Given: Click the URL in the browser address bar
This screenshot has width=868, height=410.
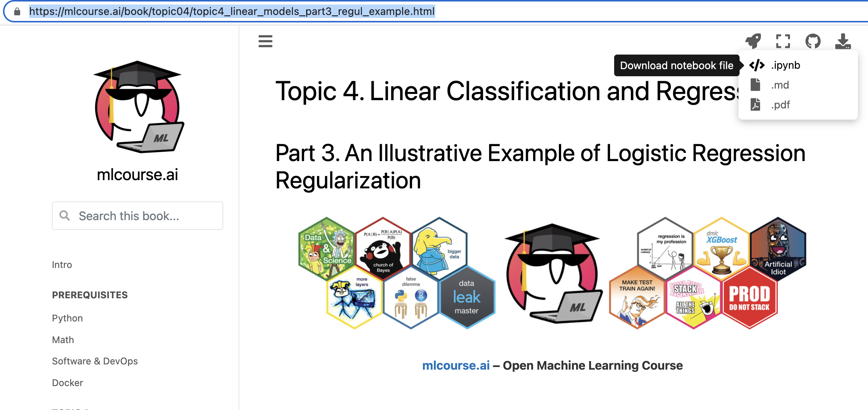Looking at the screenshot, I should coord(232,12).
